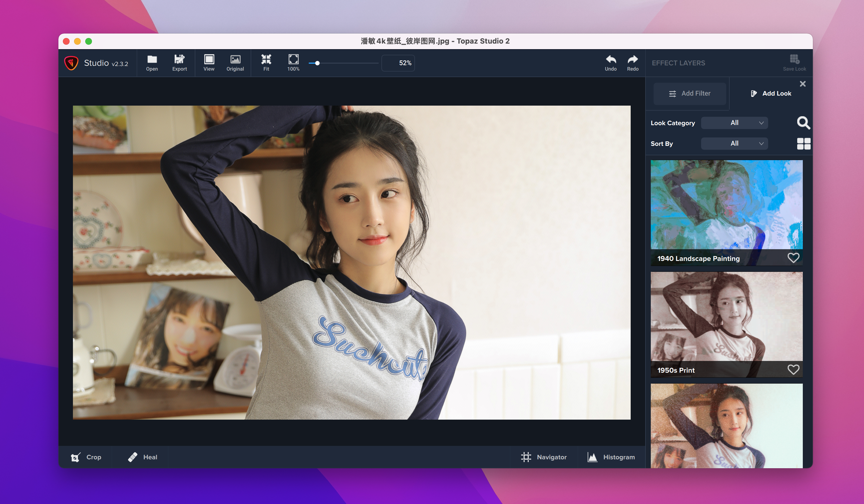Image resolution: width=864 pixels, height=504 pixels.
Task: Click the Export icon in the toolbar
Action: (x=179, y=63)
